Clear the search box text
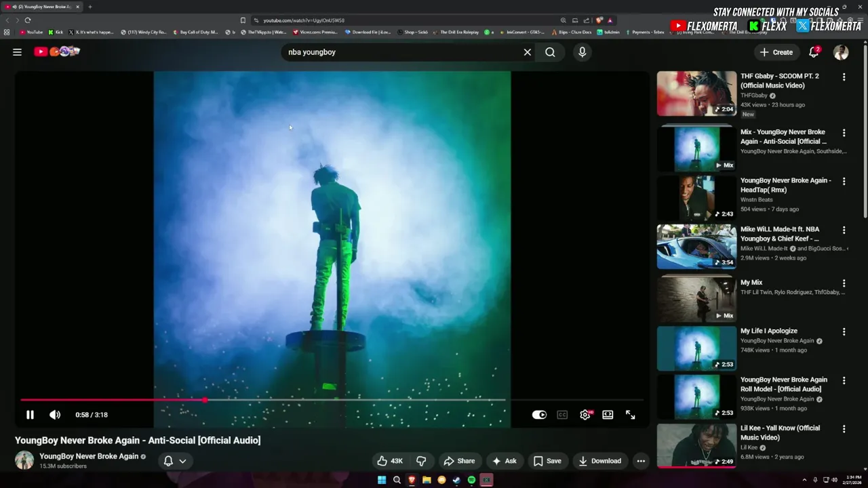Image resolution: width=868 pixels, height=488 pixels. click(527, 52)
